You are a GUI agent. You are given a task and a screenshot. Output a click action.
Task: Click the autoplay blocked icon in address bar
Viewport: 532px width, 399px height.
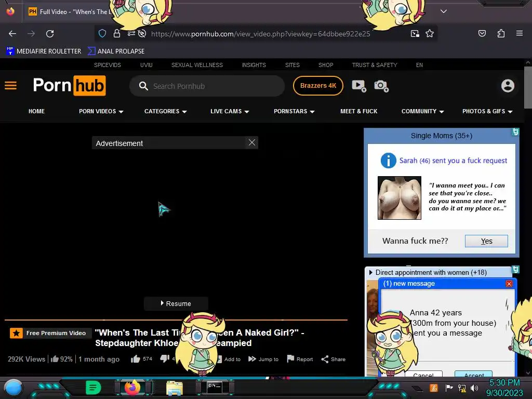[142, 33]
